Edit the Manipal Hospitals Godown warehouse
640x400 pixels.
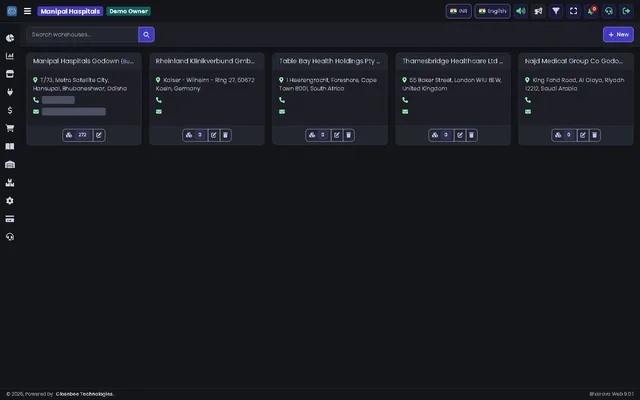coord(99,135)
